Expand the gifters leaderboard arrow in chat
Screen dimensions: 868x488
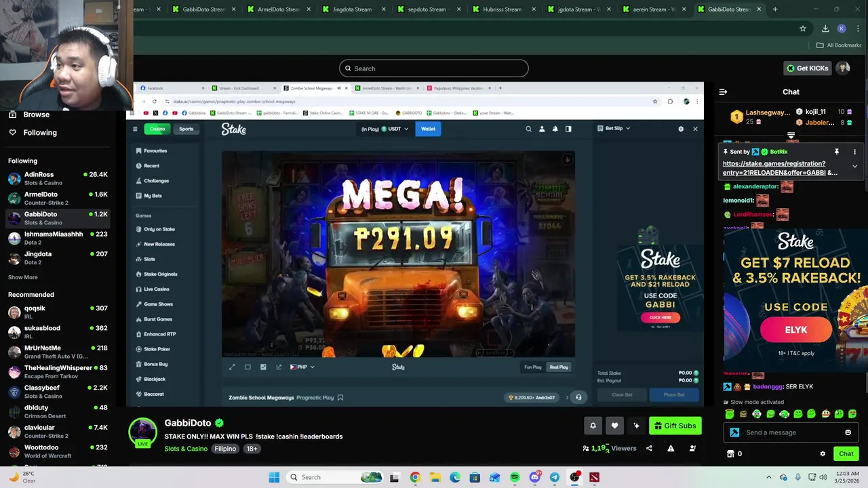[791, 136]
